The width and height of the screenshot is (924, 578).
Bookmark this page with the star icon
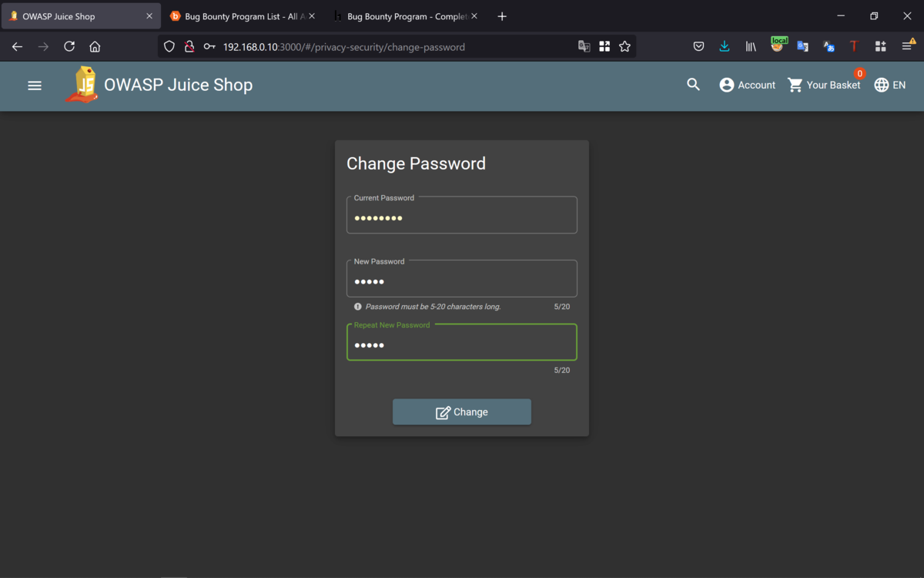pyautogui.click(x=624, y=47)
